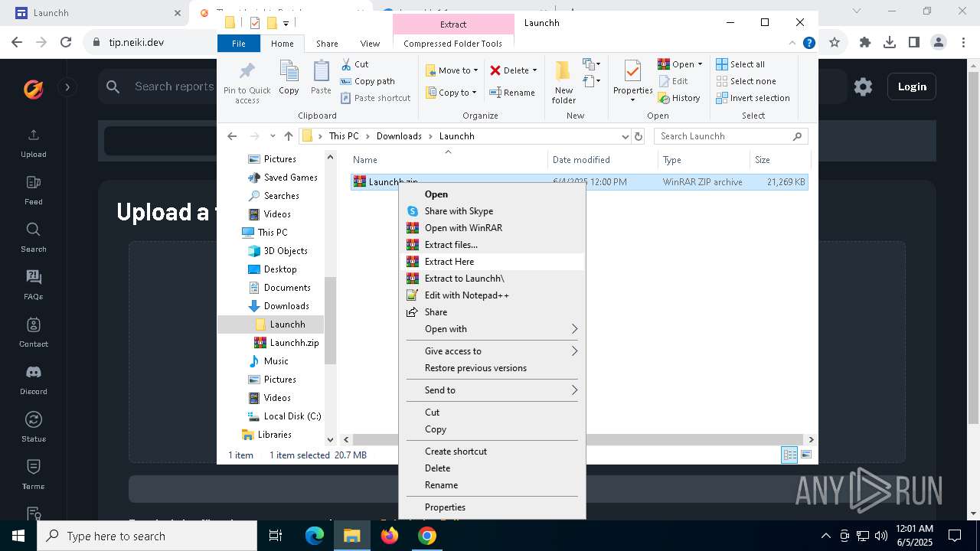Click Select all in ribbon
Viewport: 980px width, 551px height.
click(x=740, y=64)
